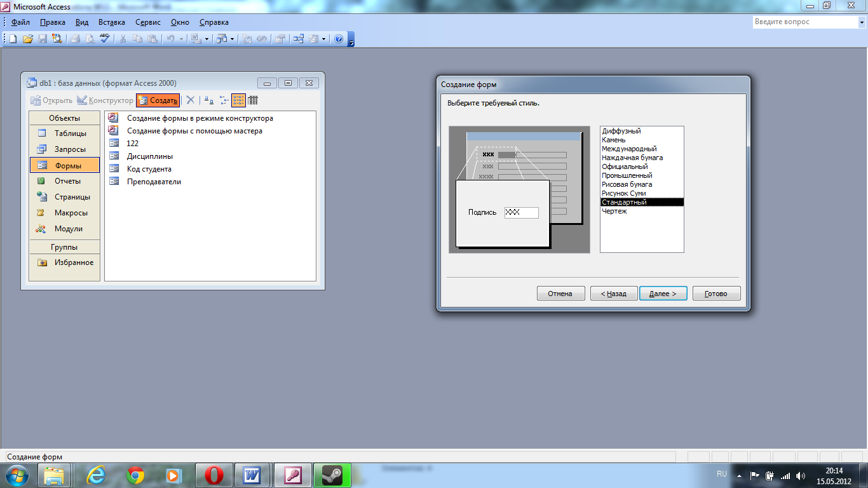Viewport: 868px width, 488px height.
Task: Click the '< Назад' wizard button
Action: click(x=614, y=294)
